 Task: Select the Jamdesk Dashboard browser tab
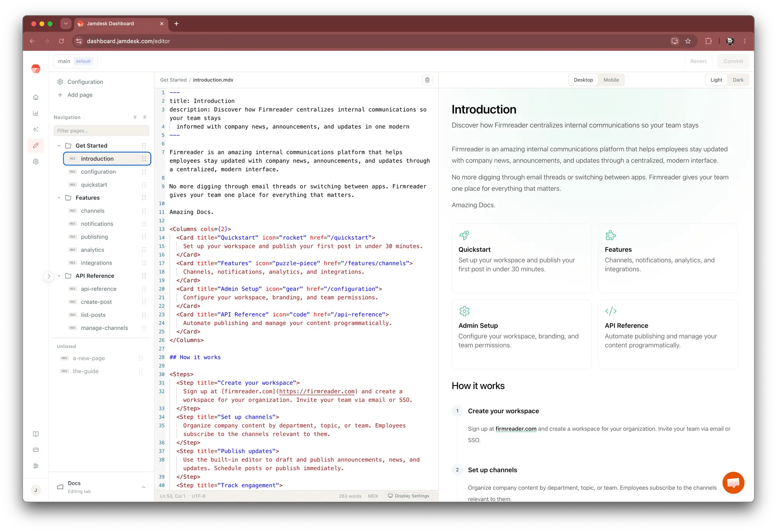coord(121,23)
